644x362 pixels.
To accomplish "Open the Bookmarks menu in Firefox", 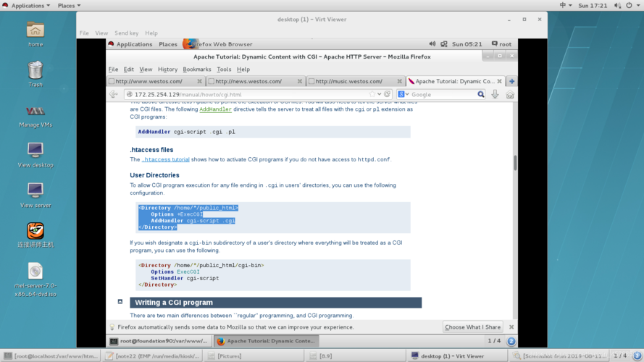I will tap(196, 70).
